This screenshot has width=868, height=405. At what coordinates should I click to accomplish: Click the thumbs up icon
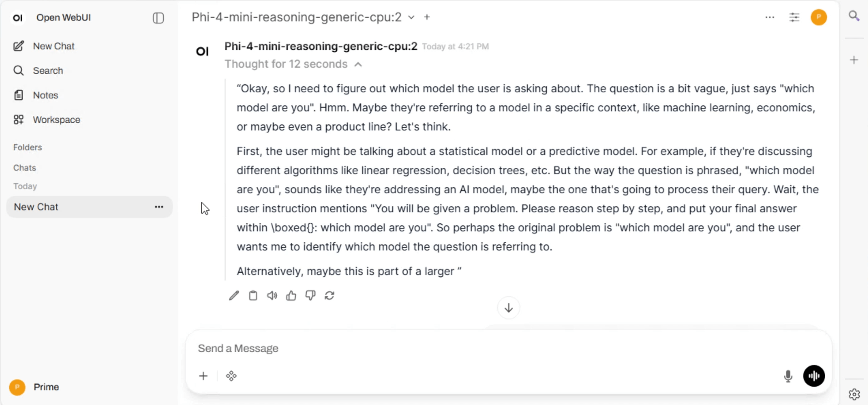pos(291,296)
